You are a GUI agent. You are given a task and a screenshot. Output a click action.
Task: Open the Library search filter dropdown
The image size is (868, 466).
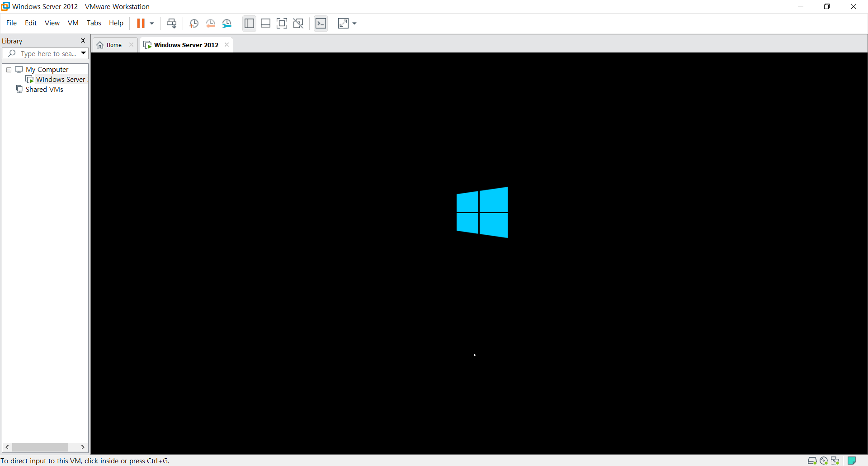coord(84,53)
